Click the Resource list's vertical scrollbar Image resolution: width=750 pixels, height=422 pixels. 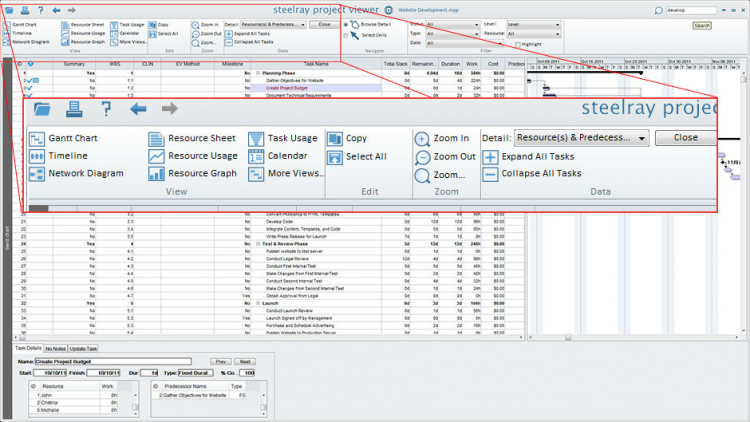pyautogui.click(x=135, y=404)
